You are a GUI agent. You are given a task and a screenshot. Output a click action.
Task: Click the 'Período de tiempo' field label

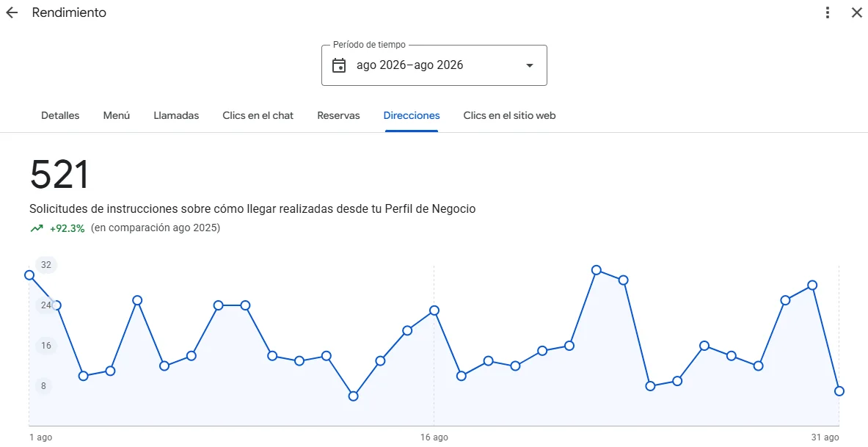[x=369, y=45]
